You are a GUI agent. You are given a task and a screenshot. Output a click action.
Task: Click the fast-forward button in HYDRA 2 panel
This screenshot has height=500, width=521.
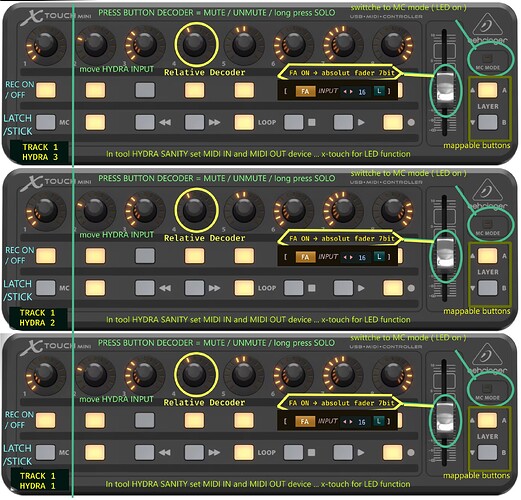coord(194,288)
